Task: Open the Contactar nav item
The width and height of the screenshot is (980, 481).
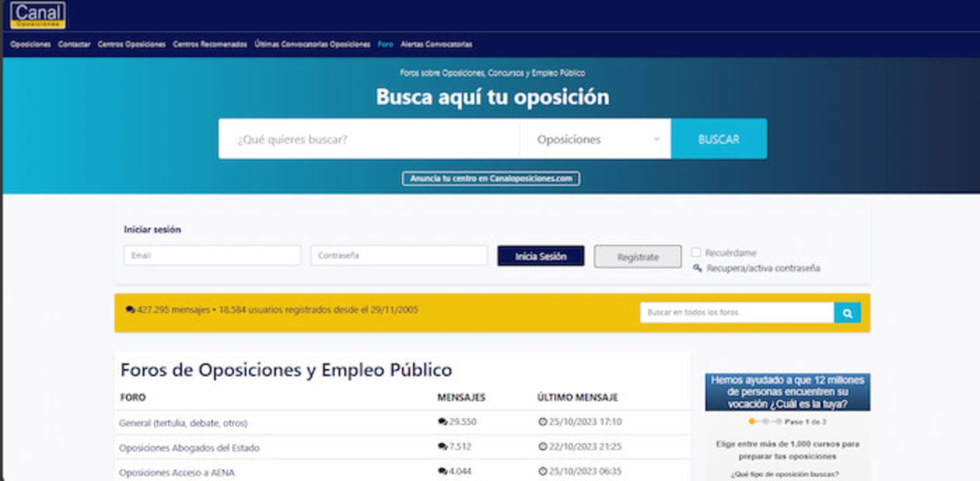Action: 74,44
